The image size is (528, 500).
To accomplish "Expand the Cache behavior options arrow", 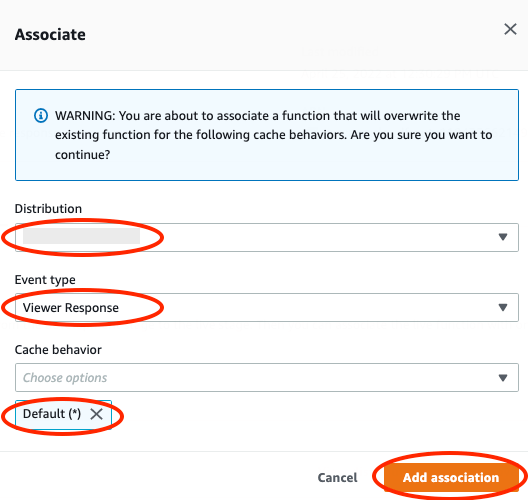I will coord(503,378).
